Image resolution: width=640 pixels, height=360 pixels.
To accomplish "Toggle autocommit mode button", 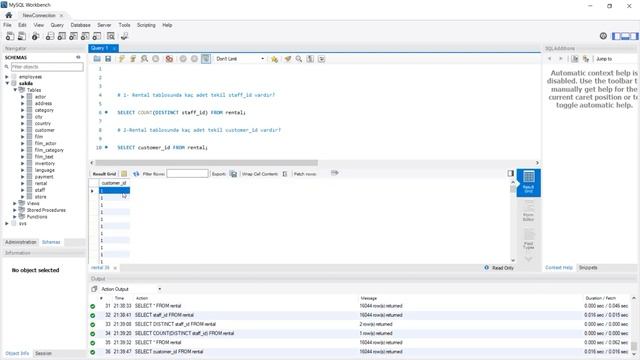I will tap(206, 59).
